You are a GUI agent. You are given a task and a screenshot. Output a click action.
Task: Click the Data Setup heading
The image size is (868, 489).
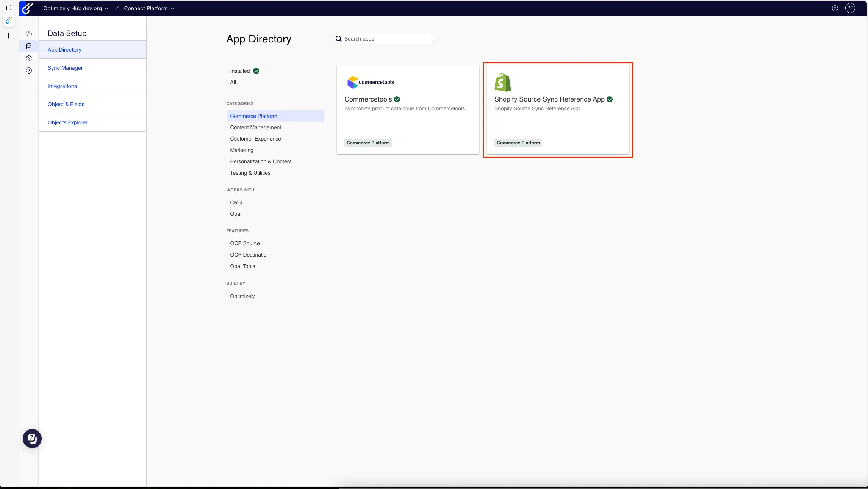[67, 33]
